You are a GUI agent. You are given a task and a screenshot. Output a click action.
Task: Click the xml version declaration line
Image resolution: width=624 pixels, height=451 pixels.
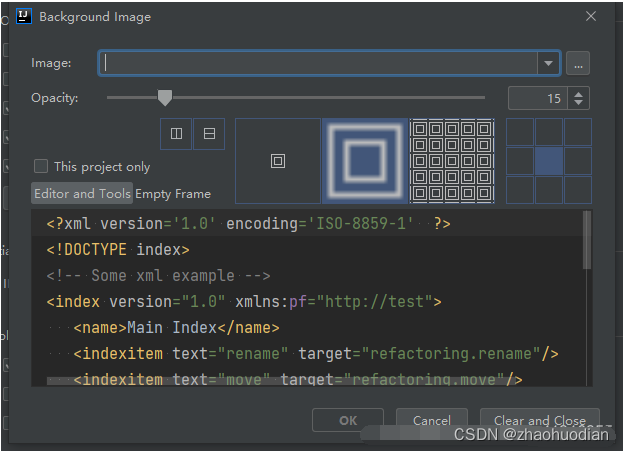(248, 223)
